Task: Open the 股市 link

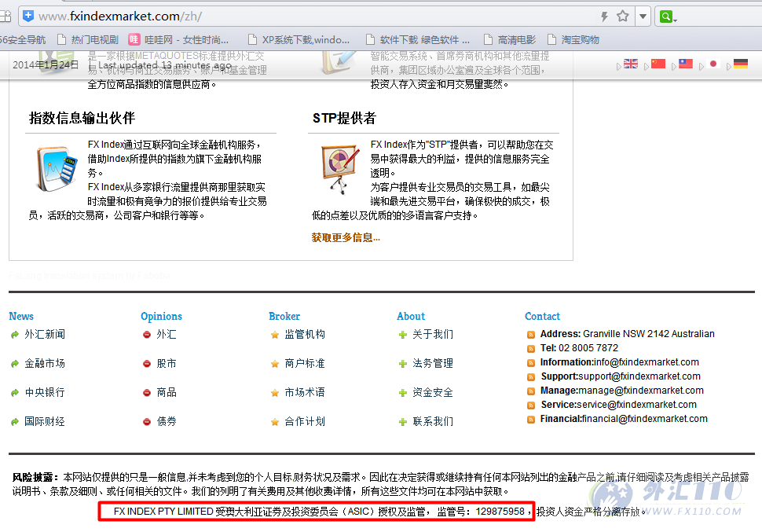Action: pyautogui.click(x=167, y=363)
